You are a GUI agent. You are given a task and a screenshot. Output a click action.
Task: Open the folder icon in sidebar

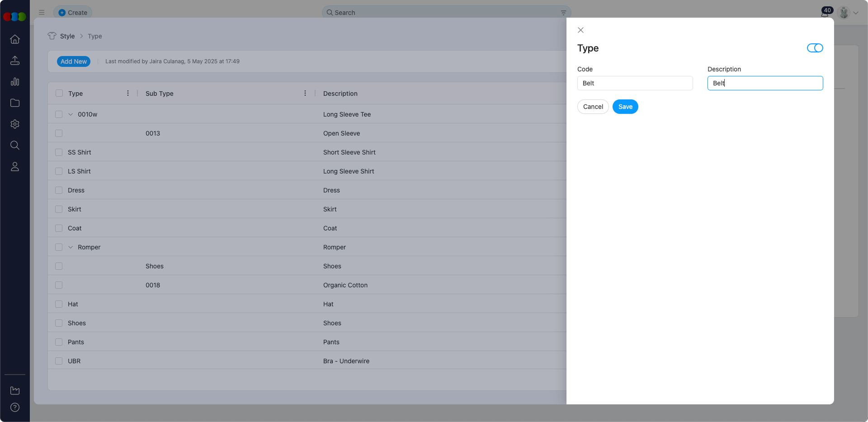point(15,103)
